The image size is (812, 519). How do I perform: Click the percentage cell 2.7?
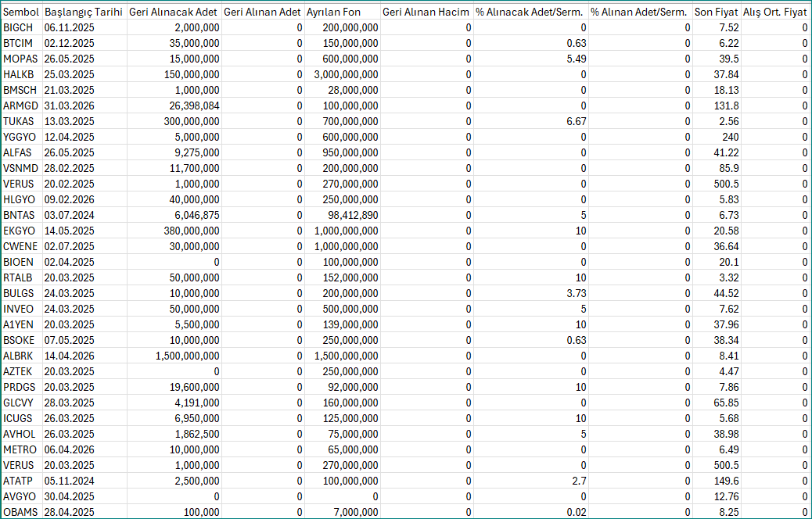531,481
